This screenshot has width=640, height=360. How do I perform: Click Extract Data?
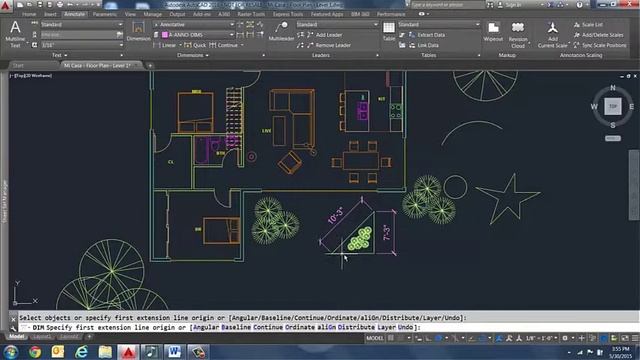[x=427, y=35]
